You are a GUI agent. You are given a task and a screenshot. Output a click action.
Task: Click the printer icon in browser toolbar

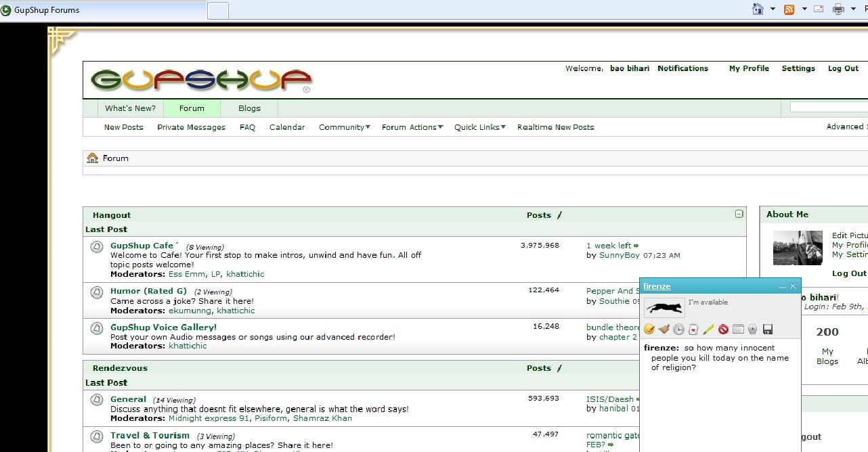click(838, 9)
